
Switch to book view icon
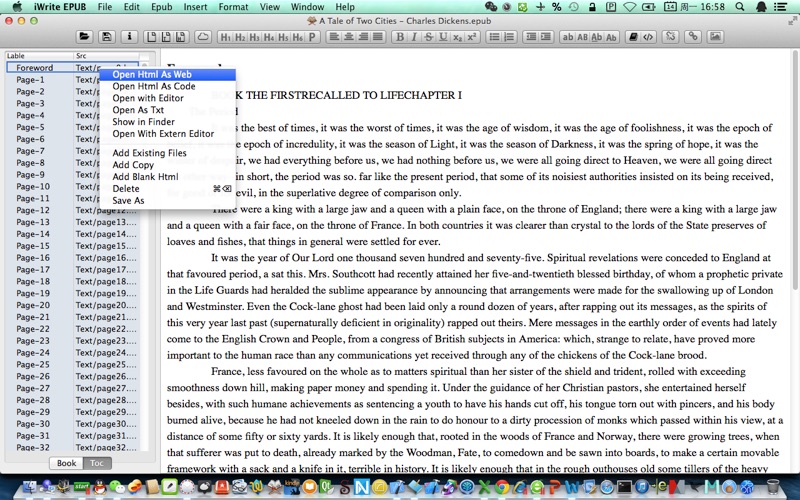pyautogui.click(x=633, y=37)
